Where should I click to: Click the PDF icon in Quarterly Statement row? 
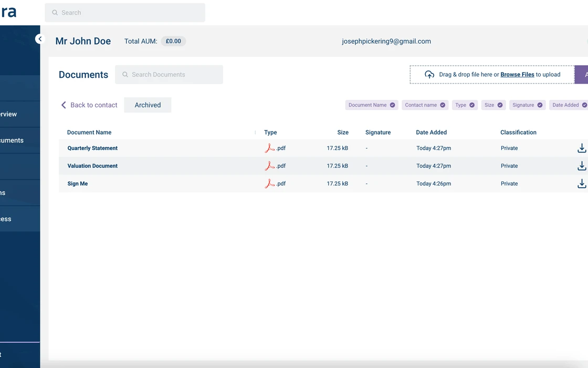point(269,148)
